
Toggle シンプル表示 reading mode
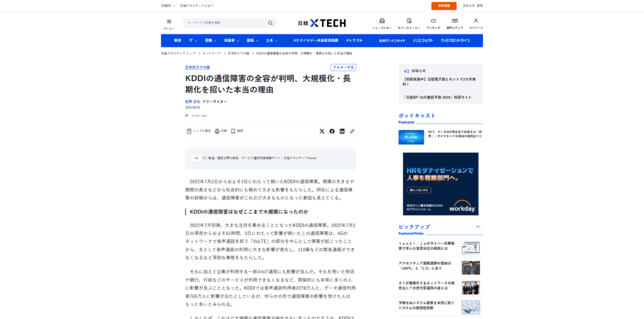pyautogui.click(x=199, y=131)
